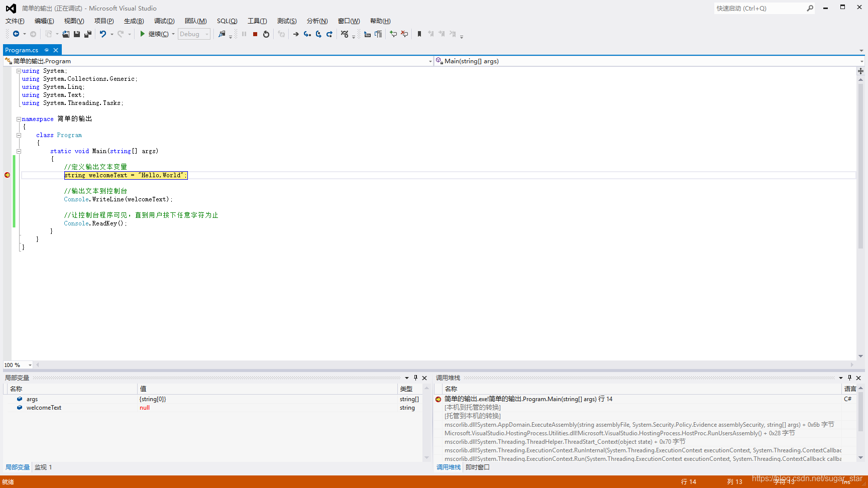Save the current file with Save icon

click(77, 34)
